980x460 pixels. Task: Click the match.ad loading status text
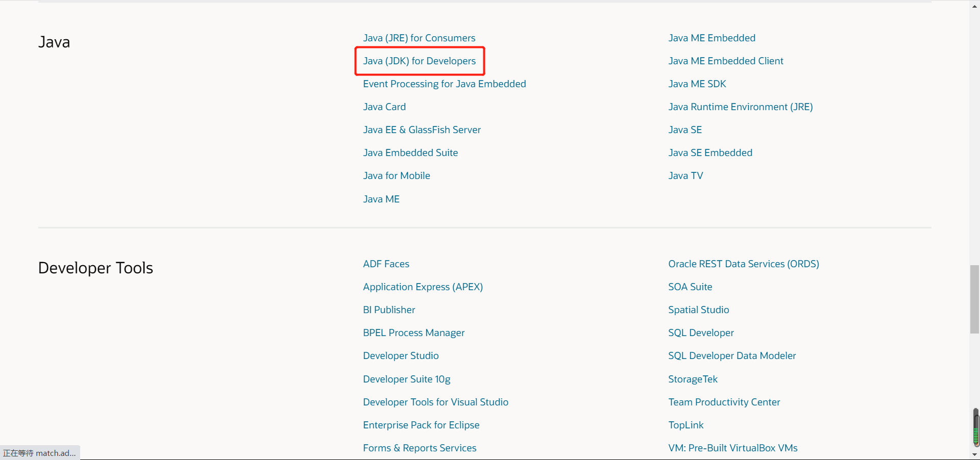click(39, 453)
